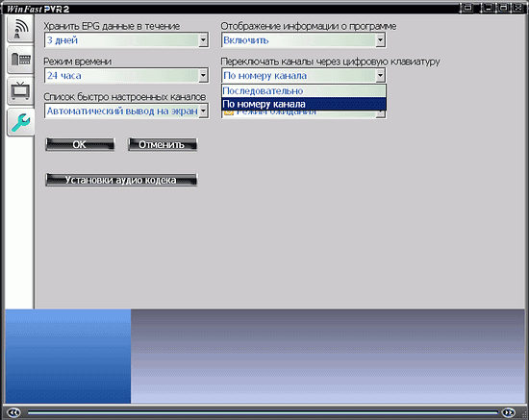Choose the Последовательно option
Viewport: 529px width, 420px height.
(304, 91)
